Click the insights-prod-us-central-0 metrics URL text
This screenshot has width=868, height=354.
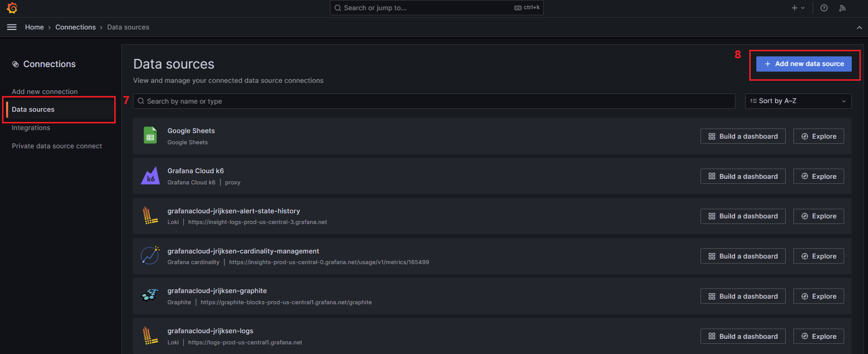[x=329, y=263]
